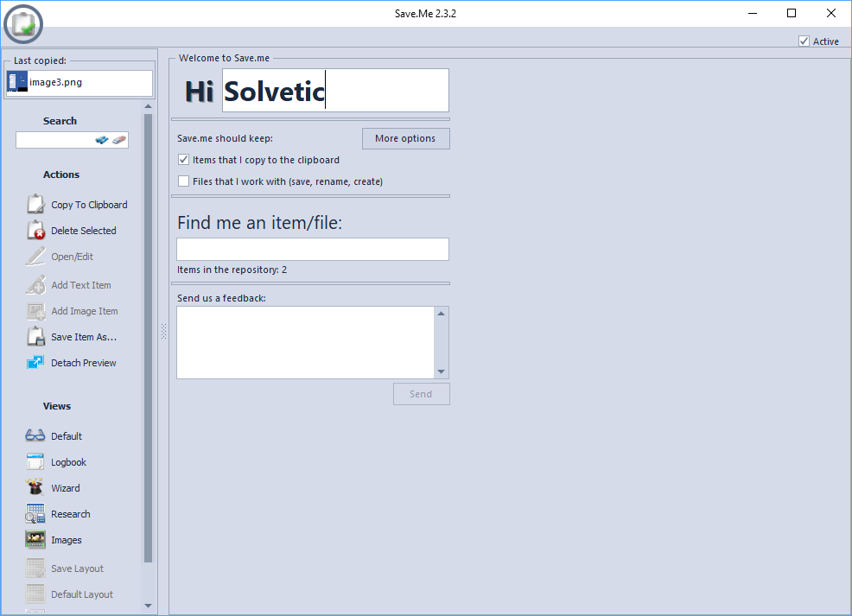Image resolution: width=852 pixels, height=616 pixels.
Task: Select the image3.png thumbnail in Last copied
Action: coord(17,82)
